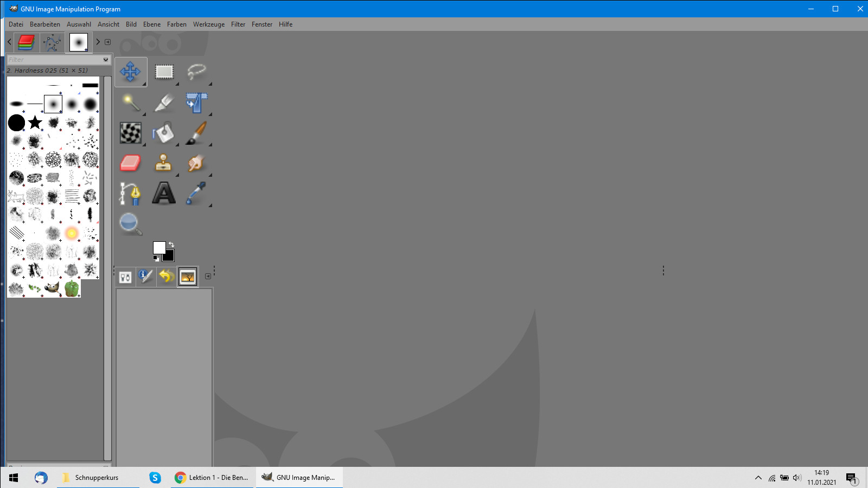Open the Tool Options tab
This screenshot has height=488, width=868.
pyautogui.click(x=125, y=277)
